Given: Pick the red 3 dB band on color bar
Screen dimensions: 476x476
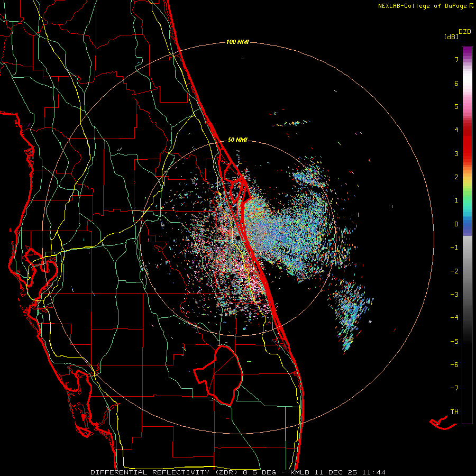Looking at the screenshot, I should pos(467,152).
